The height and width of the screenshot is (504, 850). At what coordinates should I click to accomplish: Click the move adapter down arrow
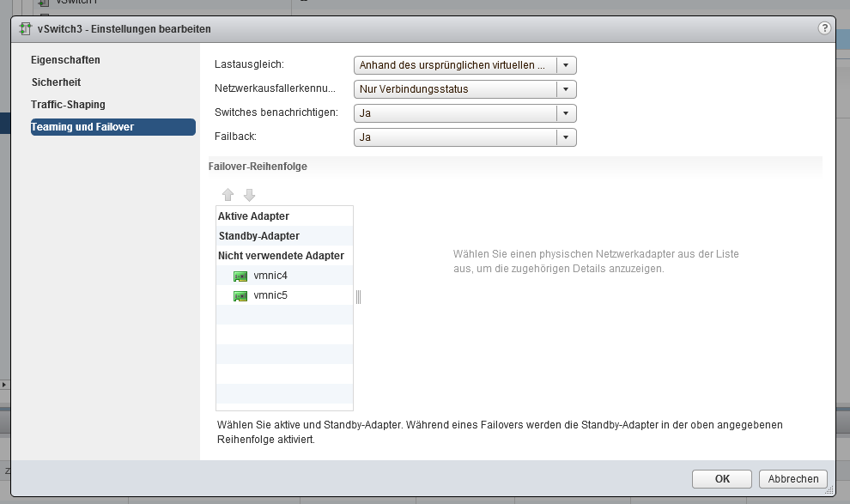(249, 196)
